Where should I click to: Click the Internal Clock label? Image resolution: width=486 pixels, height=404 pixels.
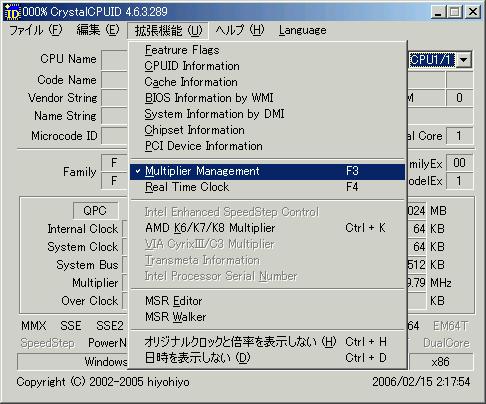pyautogui.click(x=83, y=229)
